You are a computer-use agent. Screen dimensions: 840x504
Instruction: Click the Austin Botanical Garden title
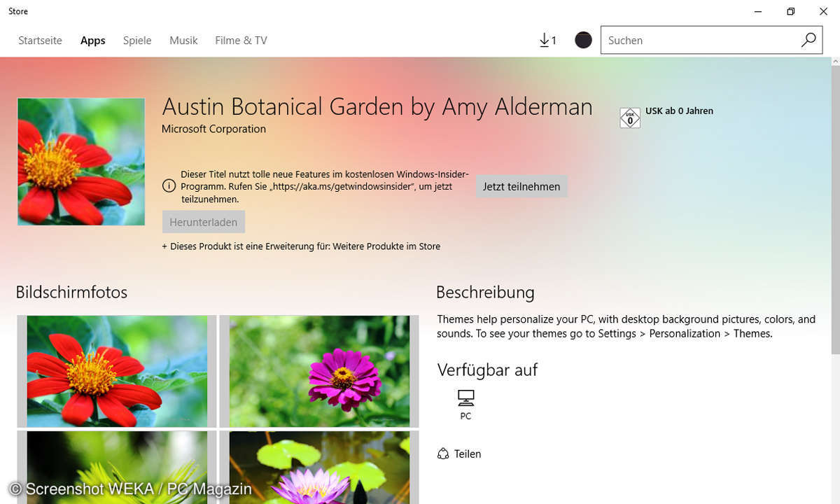[x=377, y=106]
